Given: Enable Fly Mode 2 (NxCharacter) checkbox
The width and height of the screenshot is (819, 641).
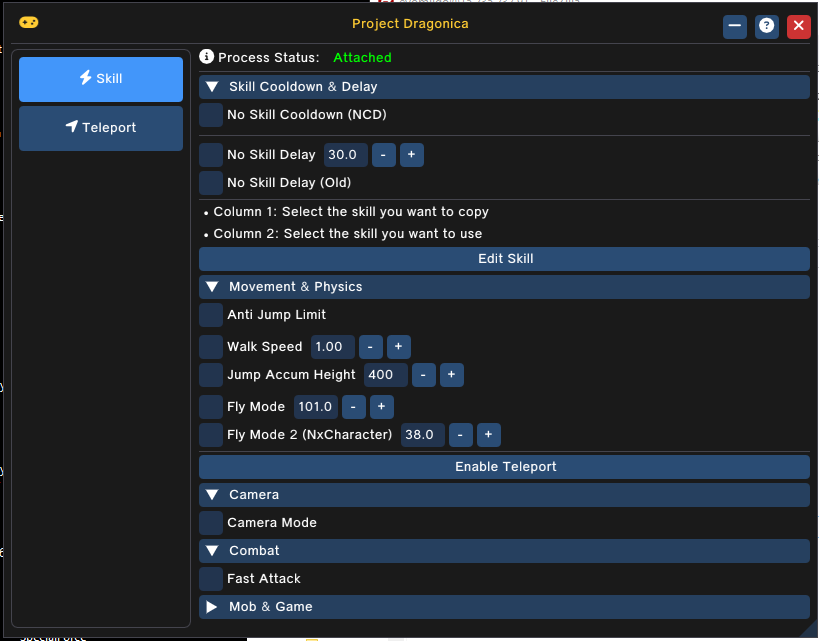Looking at the screenshot, I should pos(211,435).
